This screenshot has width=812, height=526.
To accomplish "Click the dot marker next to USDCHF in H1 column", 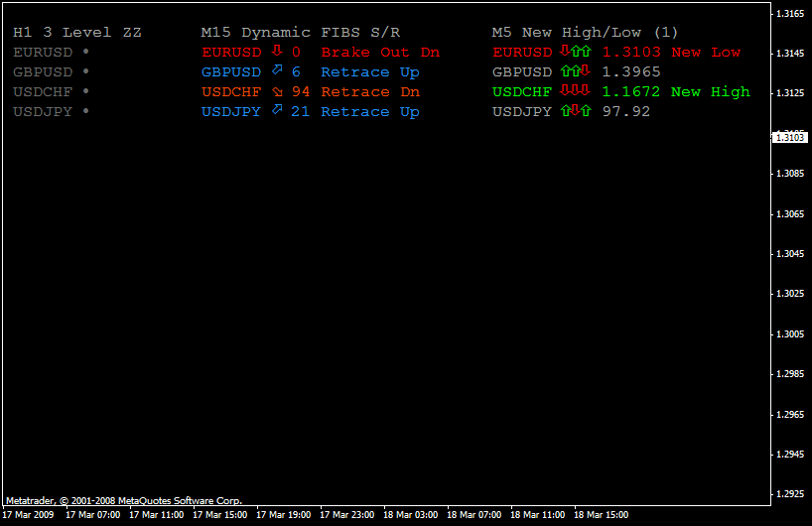I will coord(85,90).
